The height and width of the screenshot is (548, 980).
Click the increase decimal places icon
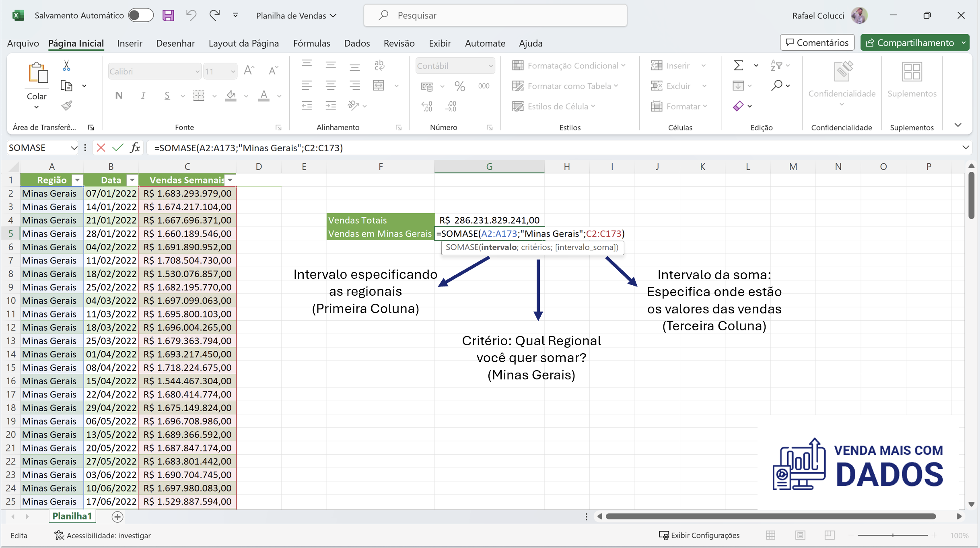[x=427, y=106]
